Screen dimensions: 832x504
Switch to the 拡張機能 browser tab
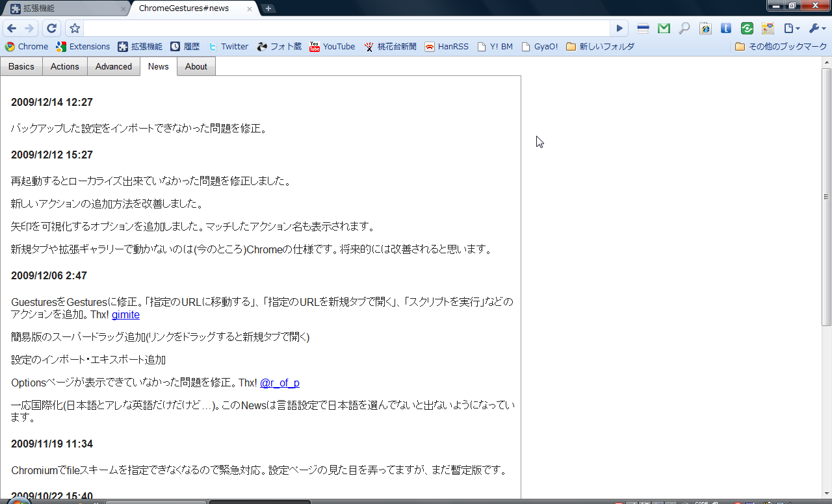point(65,8)
